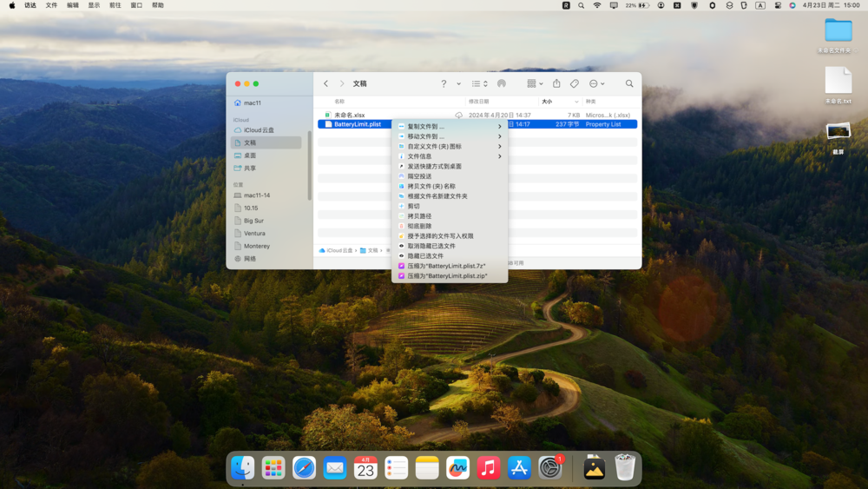Screen dimensions: 868x489
Task: Open the Finder search magnifier
Action: click(x=629, y=84)
